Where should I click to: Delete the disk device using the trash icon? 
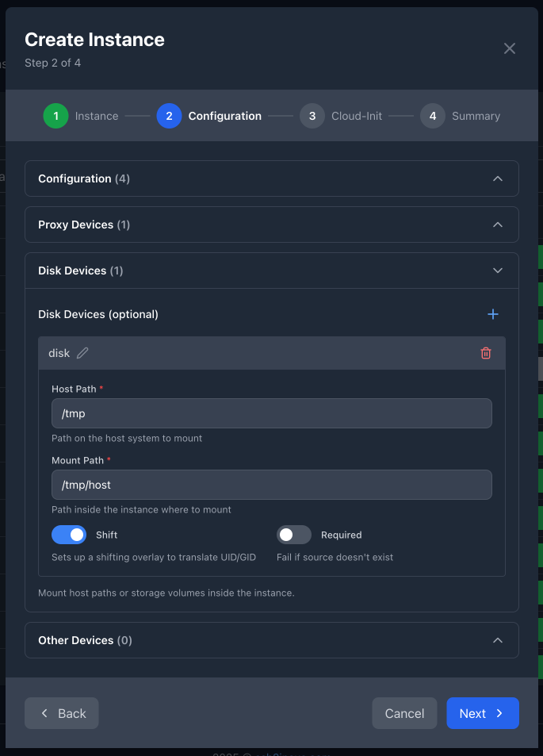(x=486, y=352)
